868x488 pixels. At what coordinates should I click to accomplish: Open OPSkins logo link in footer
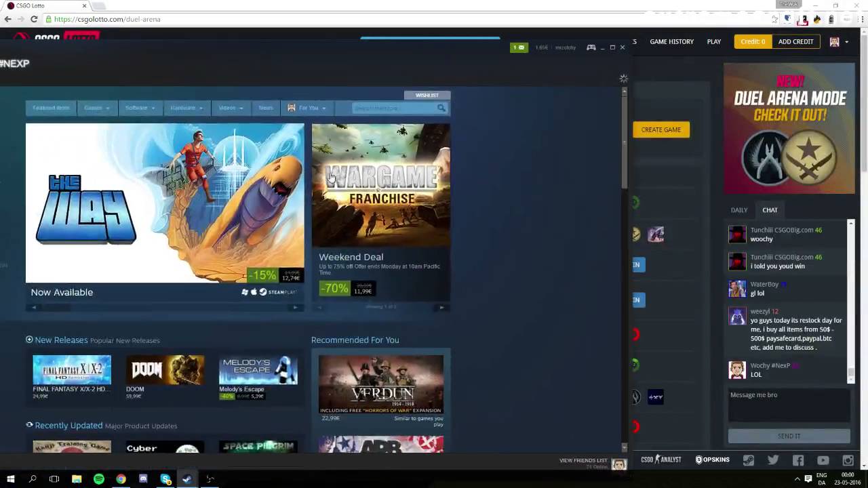[x=713, y=460]
